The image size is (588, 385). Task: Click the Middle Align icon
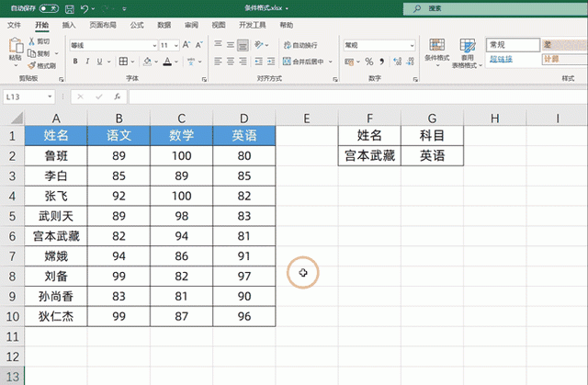(231, 45)
